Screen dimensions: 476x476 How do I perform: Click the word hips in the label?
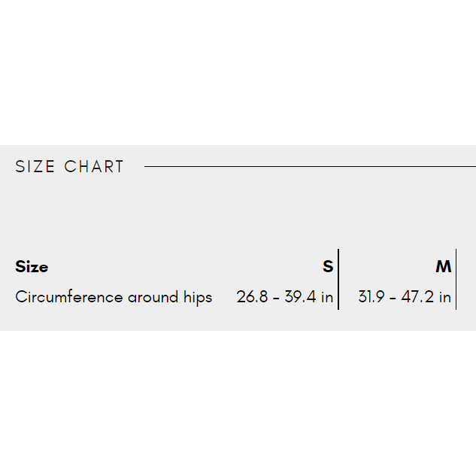[x=198, y=297]
